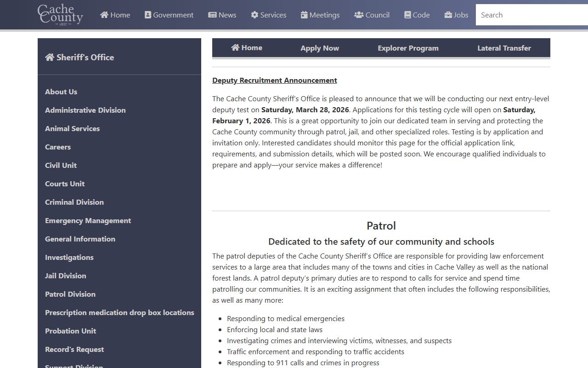Open the News menu label
This screenshot has height=368, width=588.
[x=227, y=15]
